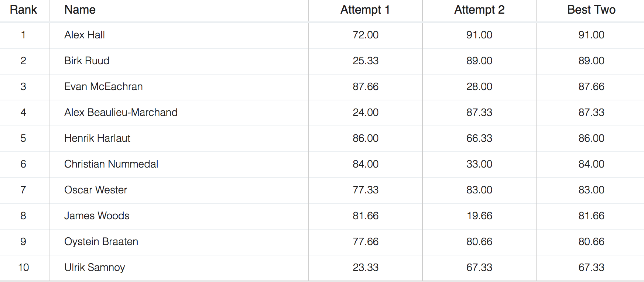Select the James Woods name cell

[97, 216]
